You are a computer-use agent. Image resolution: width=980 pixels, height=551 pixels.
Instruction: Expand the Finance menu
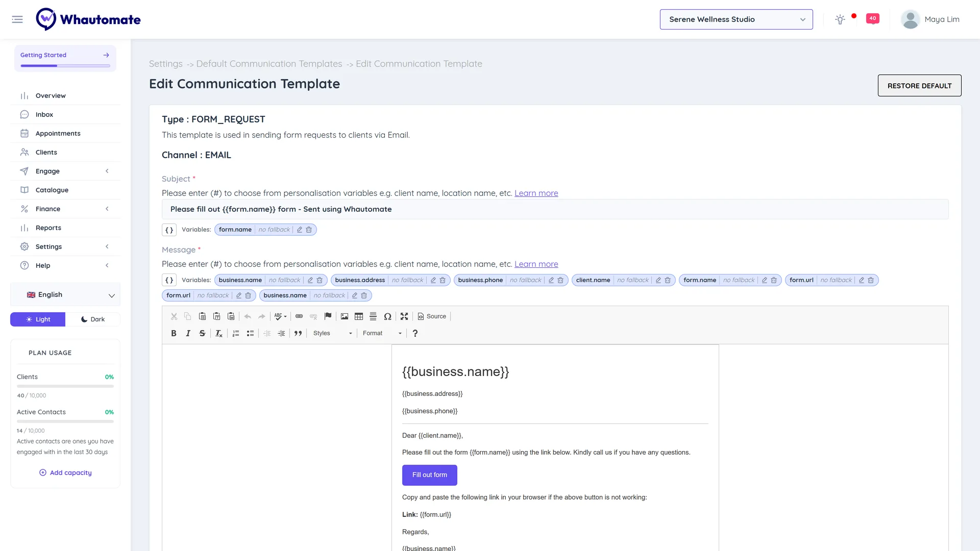tap(65, 209)
